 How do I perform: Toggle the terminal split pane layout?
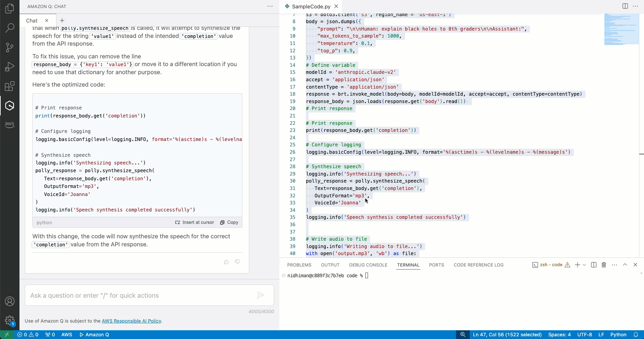click(594, 265)
